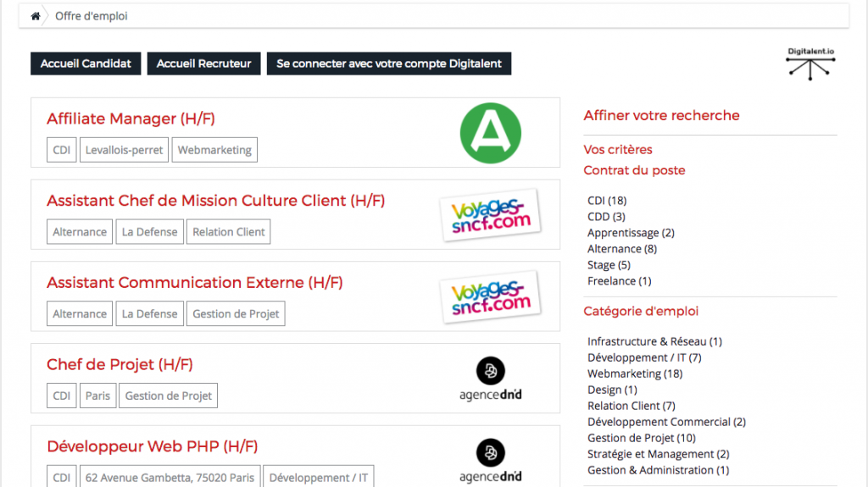Click Voyages-sncf logo beside Assistant Communication Externe
Image resolution: width=868 pixels, height=487 pixels.
pos(491,297)
